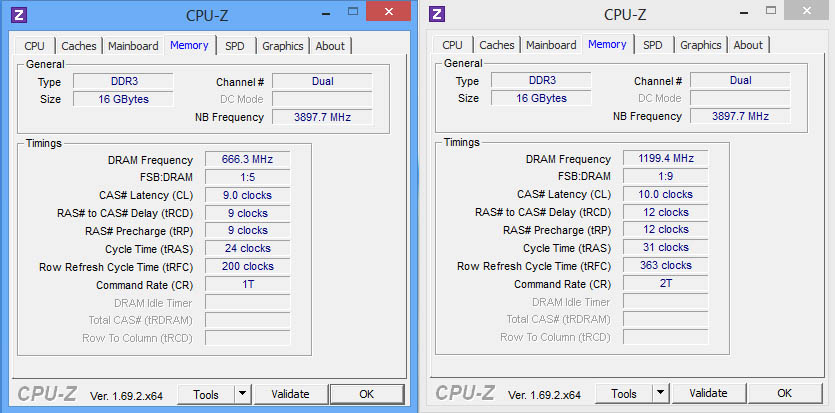Click the 31 clocks tRAS value
The width and height of the screenshot is (835, 413).
(x=666, y=247)
